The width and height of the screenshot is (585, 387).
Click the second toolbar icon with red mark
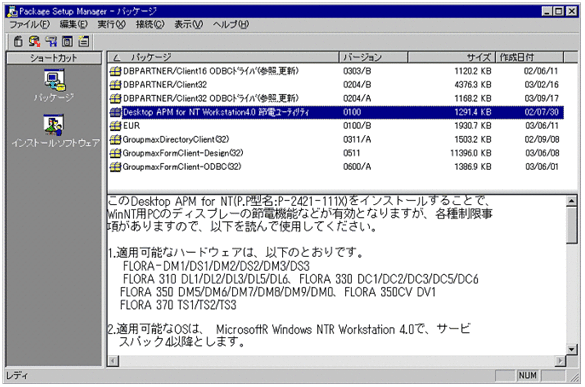point(34,41)
